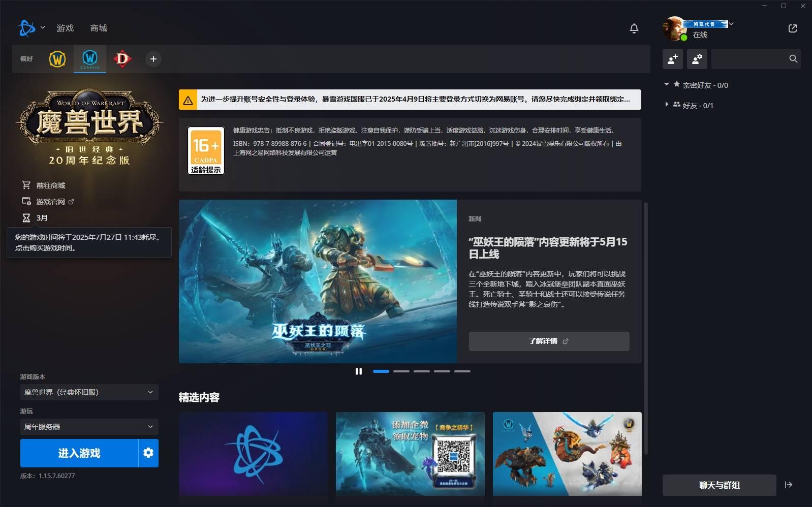Open the 商城 menu
Viewport: 812px width, 507px height.
(99, 28)
